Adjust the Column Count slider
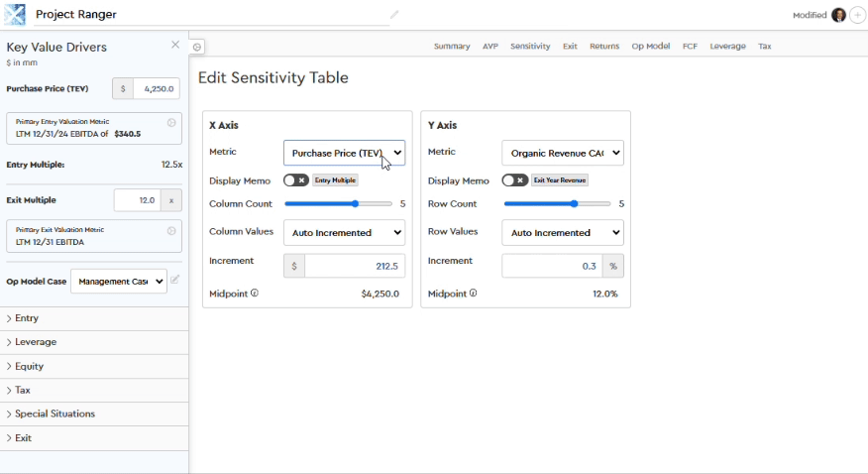This screenshot has height=474, width=868. coord(355,204)
